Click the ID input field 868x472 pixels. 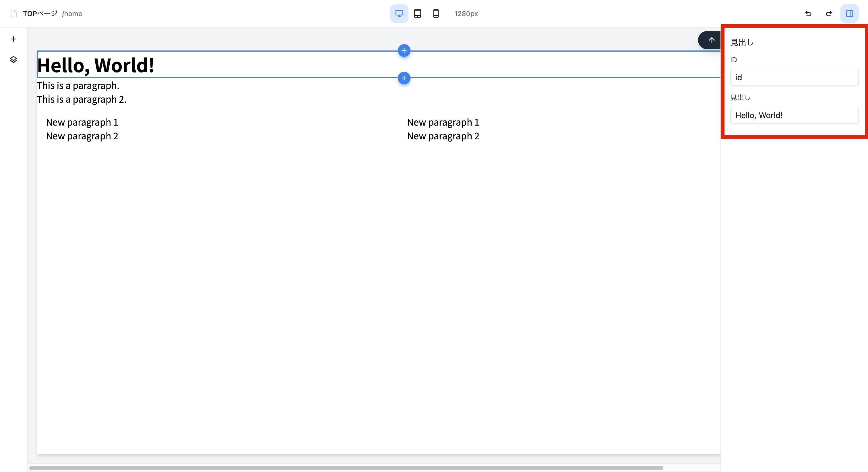tap(794, 77)
